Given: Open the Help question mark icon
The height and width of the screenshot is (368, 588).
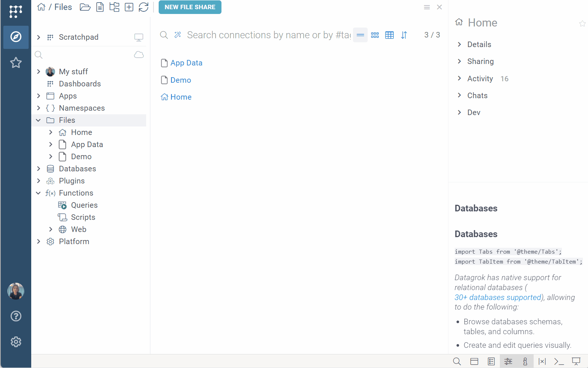Looking at the screenshot, I should (16, 316).
